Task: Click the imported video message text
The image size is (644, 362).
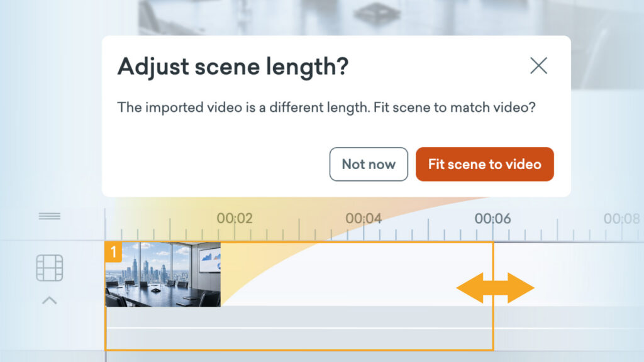Action: tap(326, 107)
